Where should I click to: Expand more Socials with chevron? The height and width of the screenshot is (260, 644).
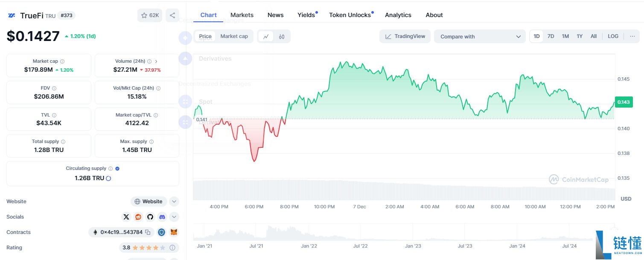tap(174, 217)
